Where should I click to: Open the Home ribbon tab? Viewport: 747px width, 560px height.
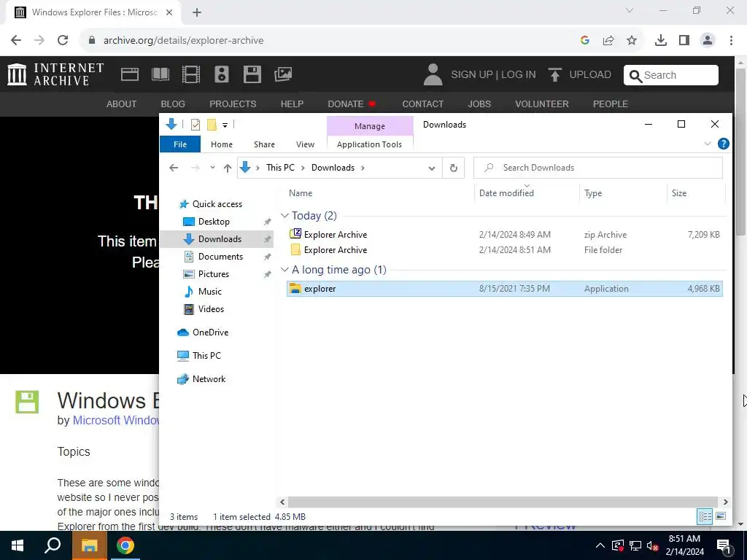222,144
